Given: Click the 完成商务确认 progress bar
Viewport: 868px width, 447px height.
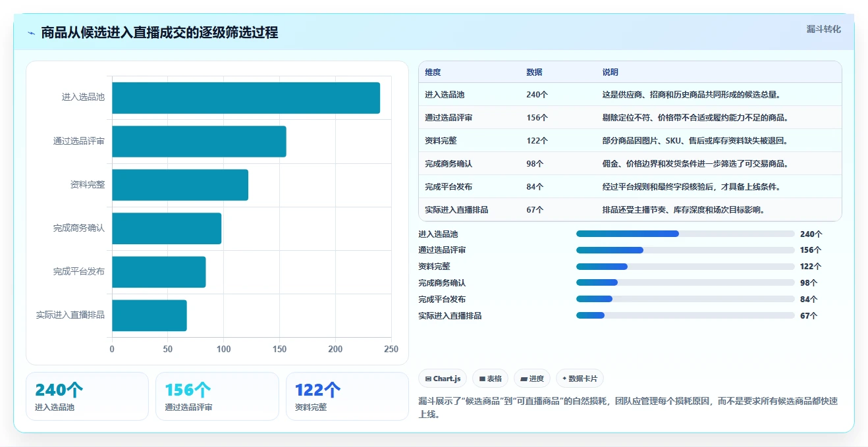Looking at the screenshot, I should pos(686,282).
